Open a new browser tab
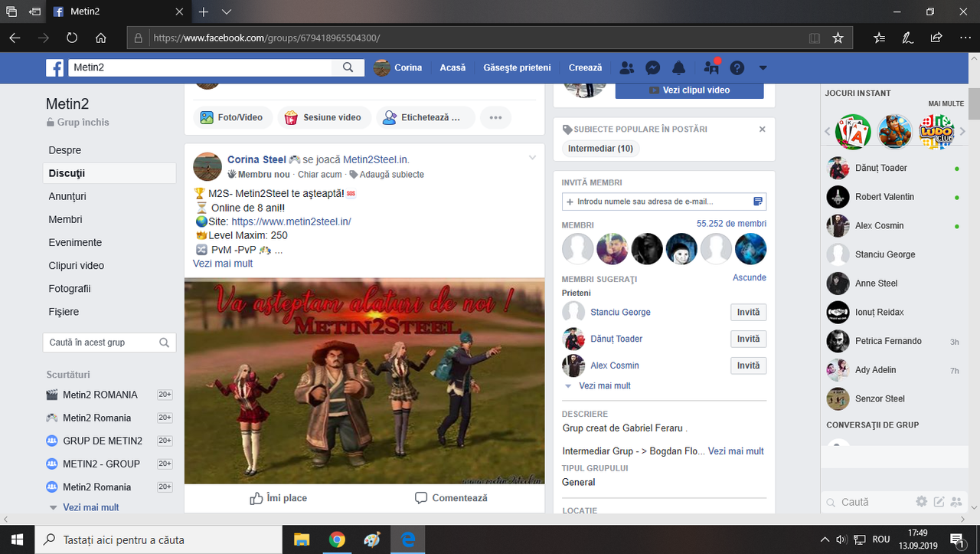This screenshot has height=554, width=980. 204,12
